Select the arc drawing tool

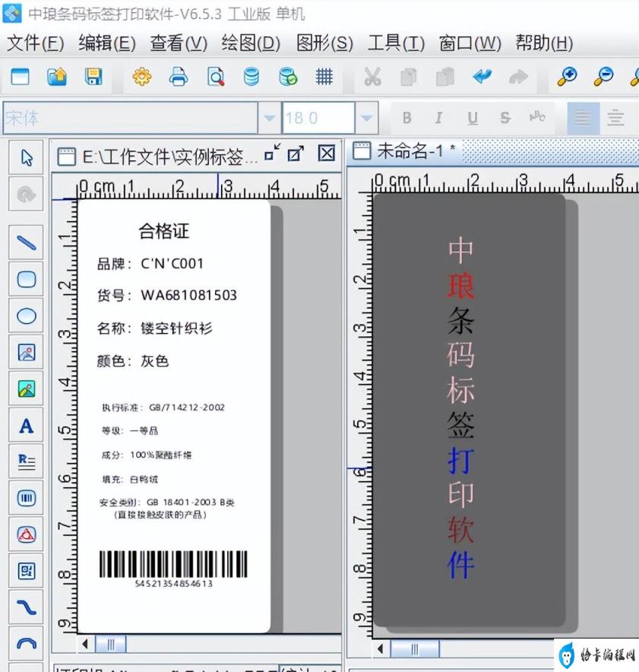pos(27,643)
